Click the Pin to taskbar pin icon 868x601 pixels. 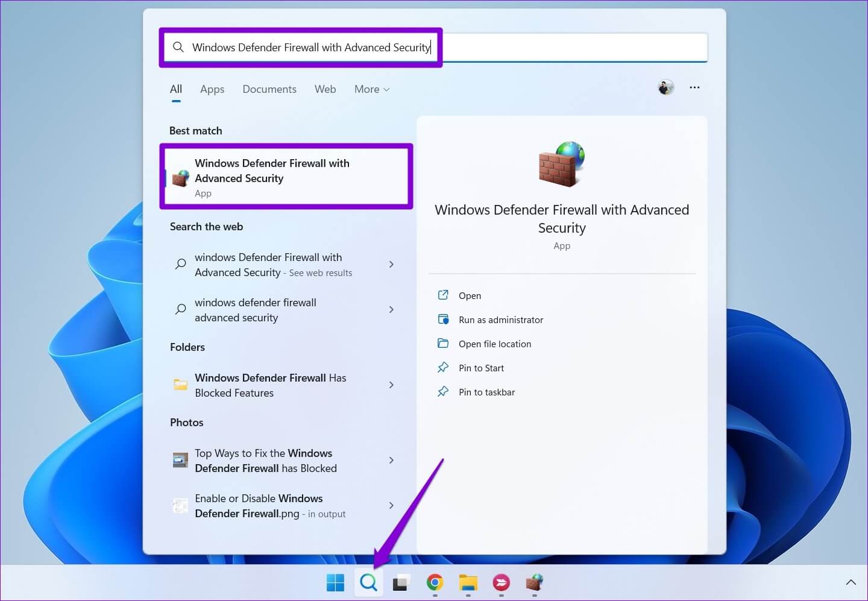[x=443, y=391]
